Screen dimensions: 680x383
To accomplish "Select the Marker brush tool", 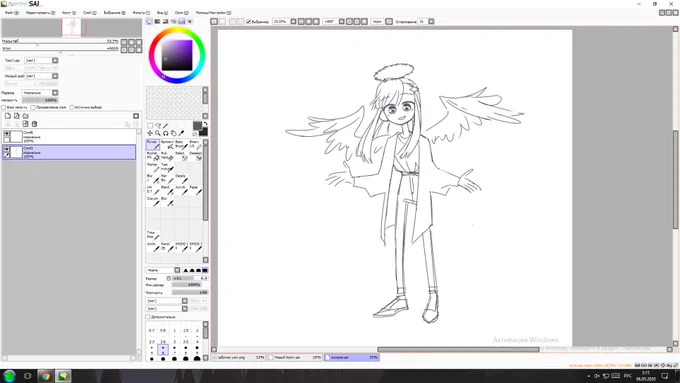I will click(153, 167).
